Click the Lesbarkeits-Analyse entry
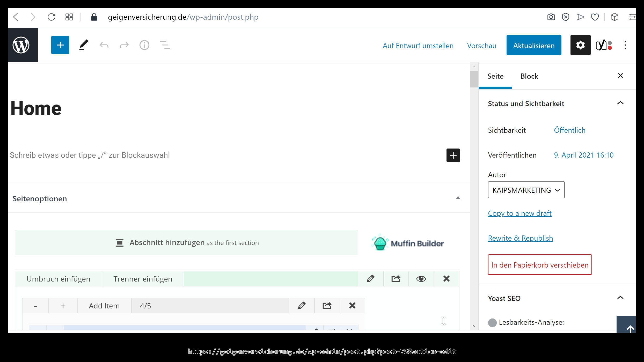 pos(526,322)
